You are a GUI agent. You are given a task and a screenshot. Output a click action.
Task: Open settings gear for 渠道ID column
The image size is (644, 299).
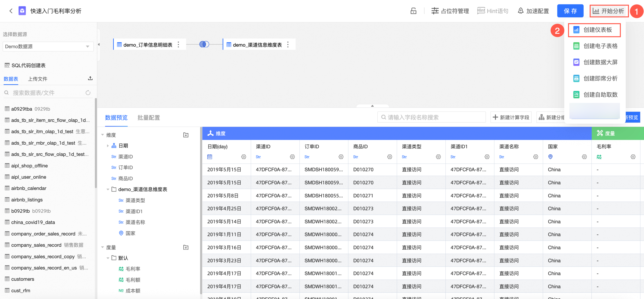pos(292,157)
